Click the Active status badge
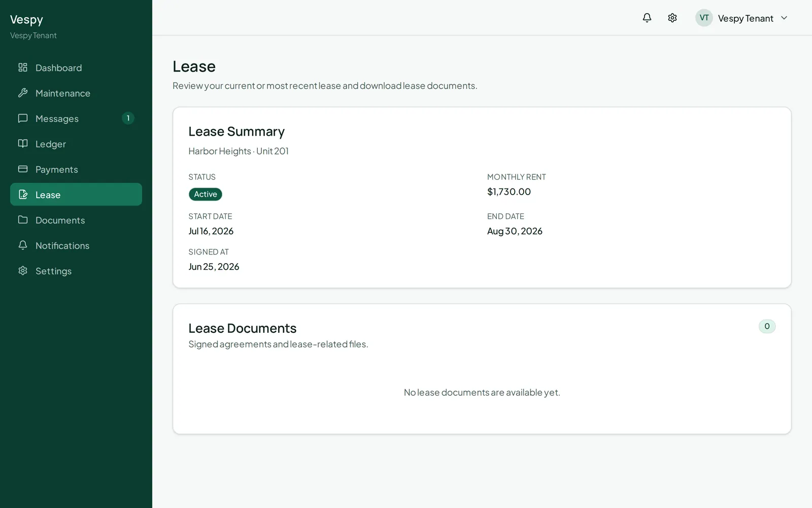The height and width of the screenshot is (508, 812). 206,194
